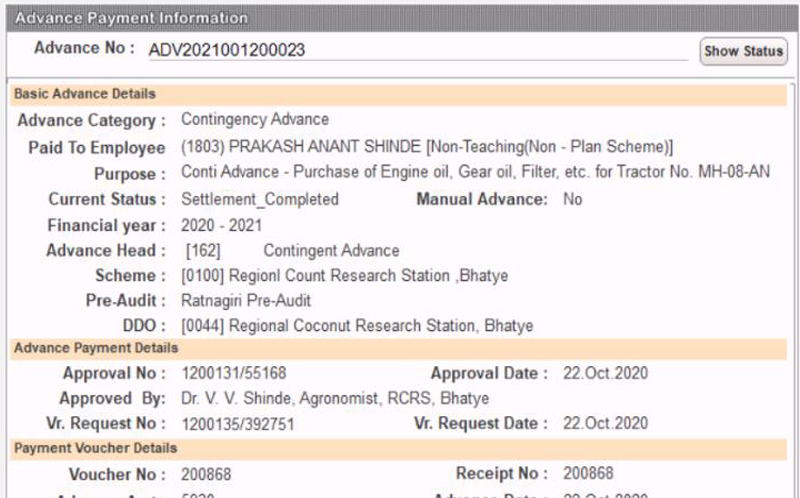800x498 pixels.
Task: Click employee name PRAKASH ANANT SHINDE
Action: (324, 146)
